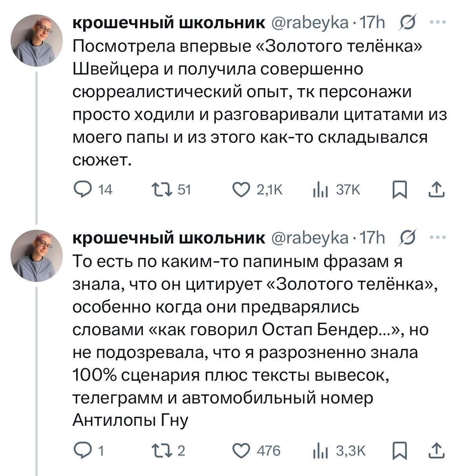The width and height of the screenshot is (459, 476).
Task: View analytics for second tweet showing 3,3K
Action: 320,451
